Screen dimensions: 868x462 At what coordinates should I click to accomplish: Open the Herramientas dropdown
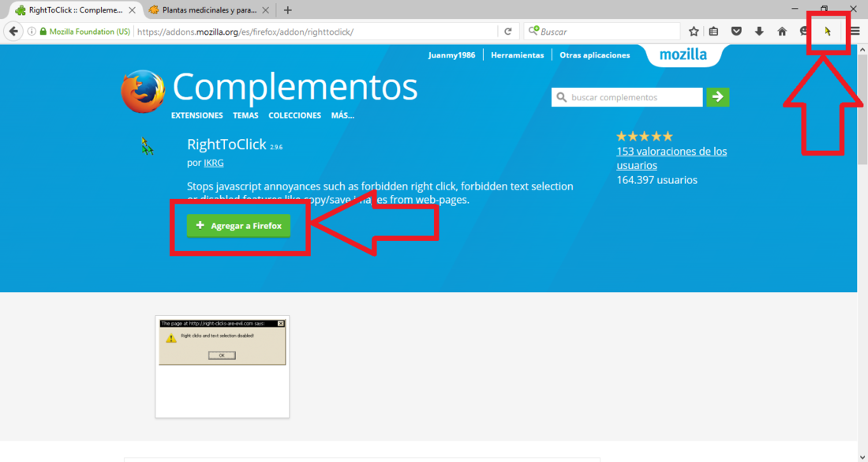click(518, 54)
